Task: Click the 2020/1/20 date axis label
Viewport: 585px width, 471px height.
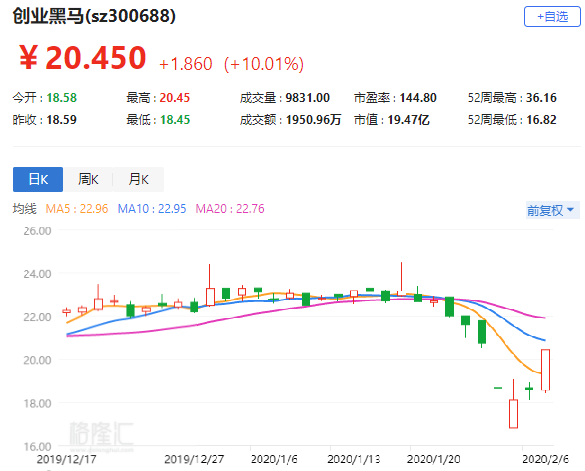Action: 434,459
